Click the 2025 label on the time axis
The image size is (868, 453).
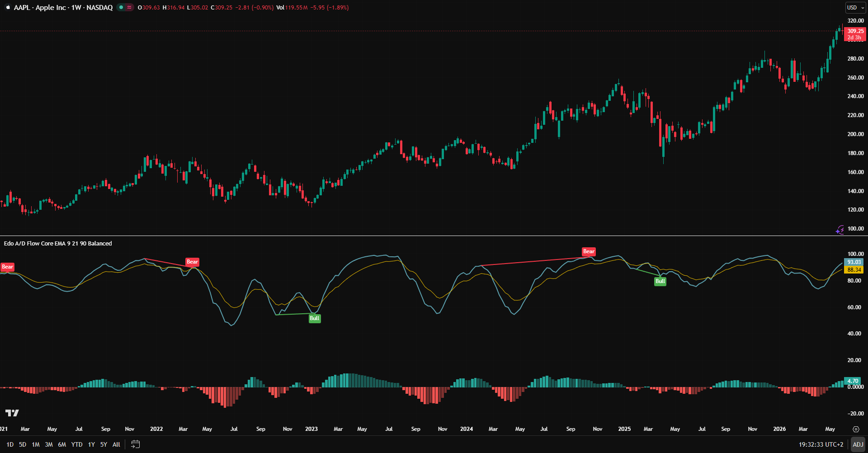pos(624,429)
